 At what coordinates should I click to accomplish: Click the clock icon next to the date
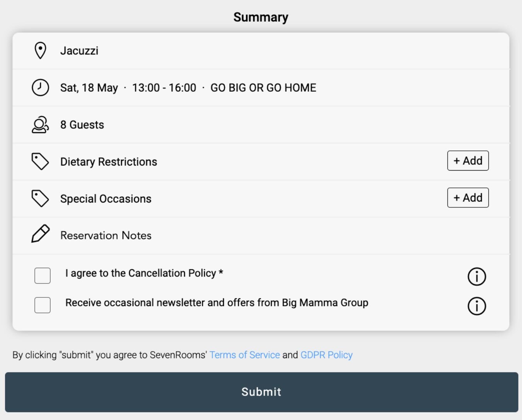pos(40,87)
